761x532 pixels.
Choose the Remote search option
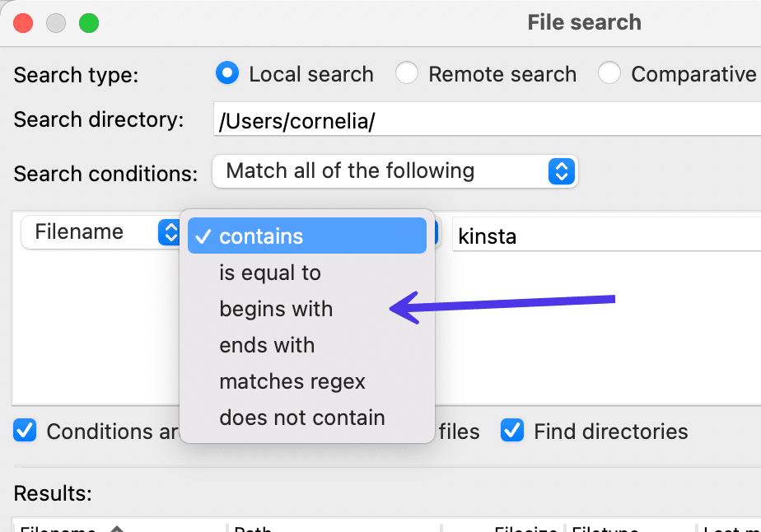[406, 74]
